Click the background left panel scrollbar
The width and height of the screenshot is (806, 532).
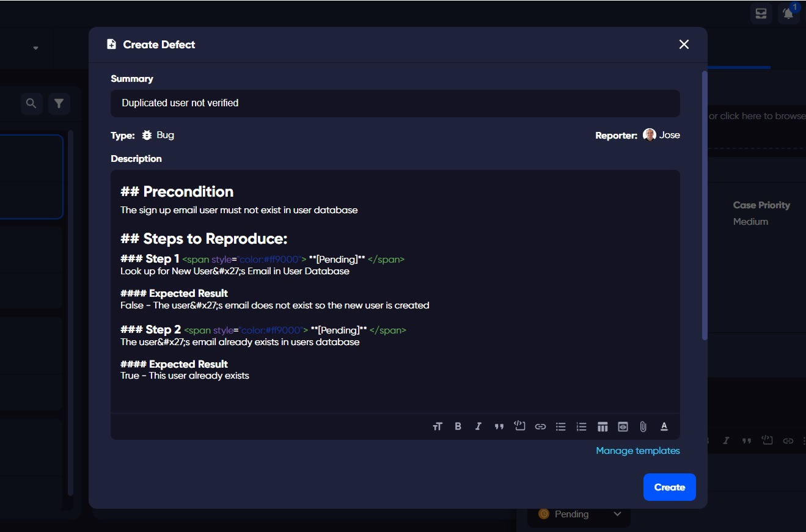[71, 313]
